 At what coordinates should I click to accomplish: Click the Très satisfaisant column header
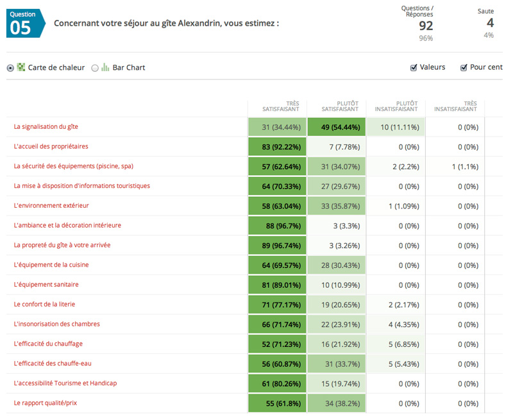click(x=281, y=106)
